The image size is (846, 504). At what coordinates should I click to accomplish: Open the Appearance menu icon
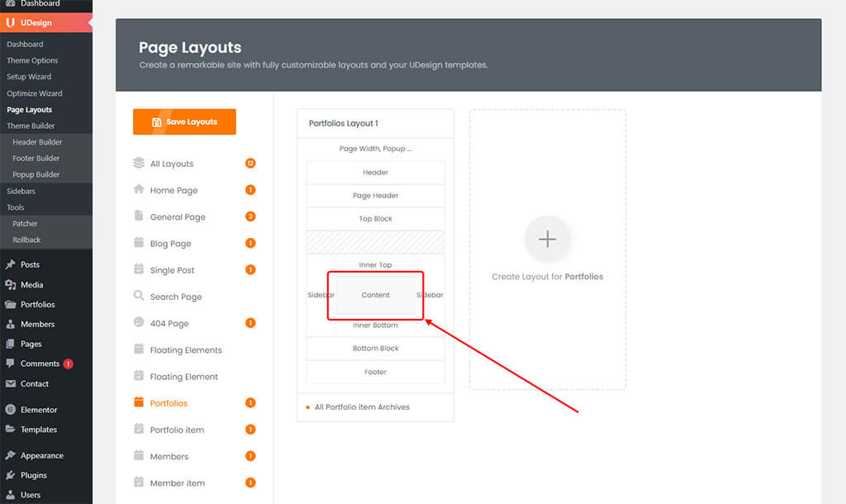8,455
